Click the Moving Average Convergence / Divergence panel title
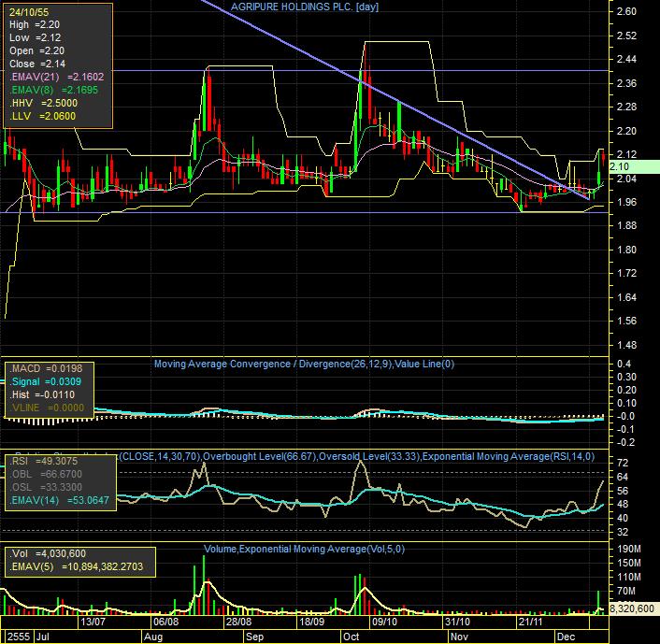Screen dimensions: 660x644 pyautogui.click(x=304, y=365)
